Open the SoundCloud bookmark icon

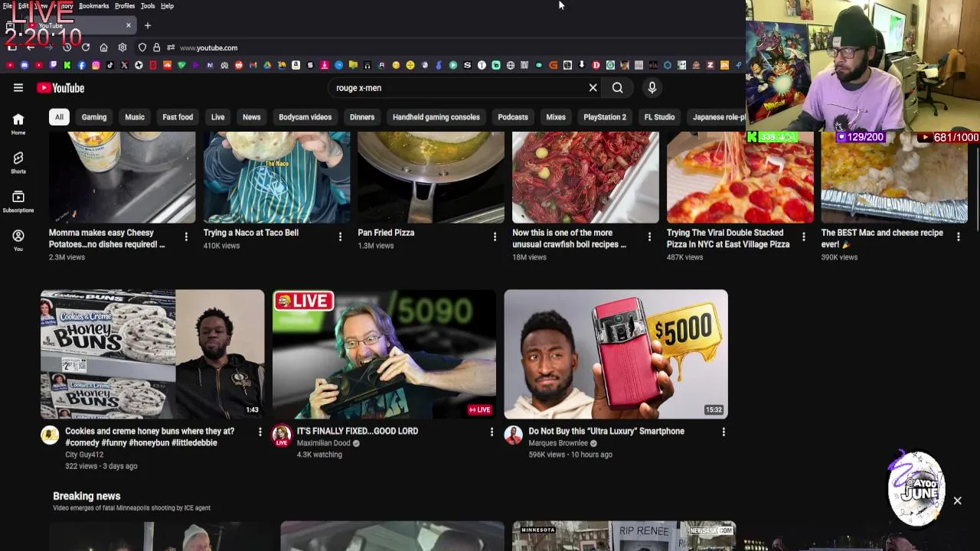point(167,65)
